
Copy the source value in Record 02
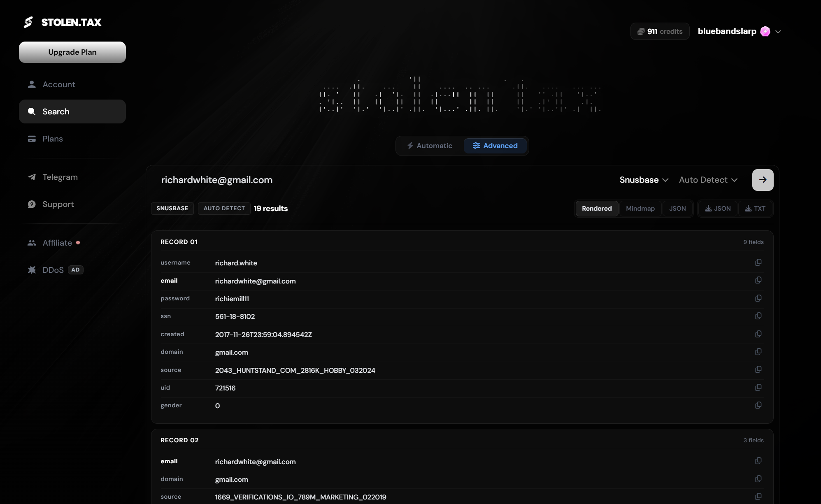coord(758,497)
